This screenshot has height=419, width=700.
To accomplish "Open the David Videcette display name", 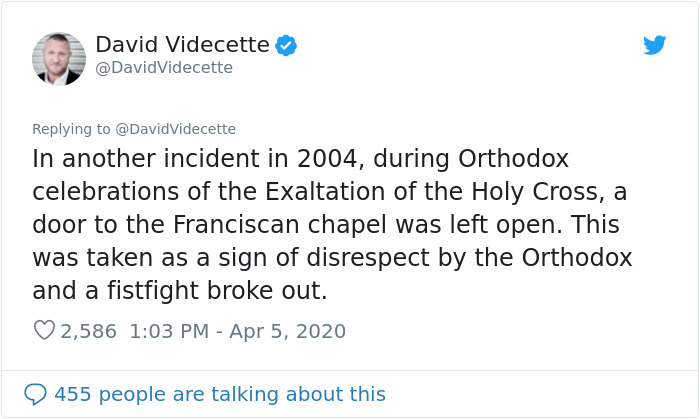I will pyautogui.click(x=182, y=45).
